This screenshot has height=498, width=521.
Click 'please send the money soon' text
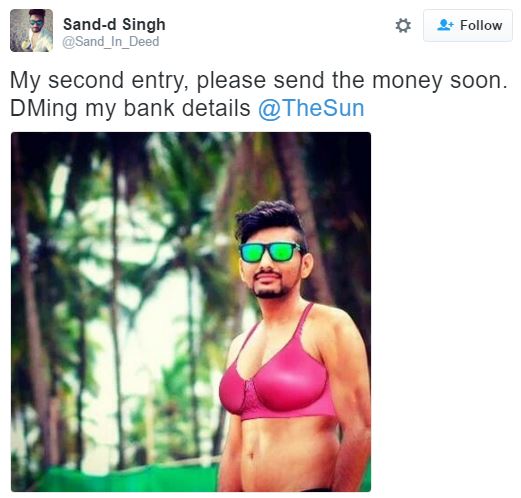352,80
